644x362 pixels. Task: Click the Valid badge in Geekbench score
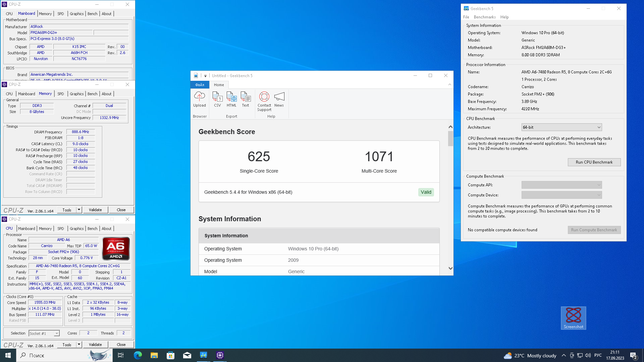[x=426, y=192]
